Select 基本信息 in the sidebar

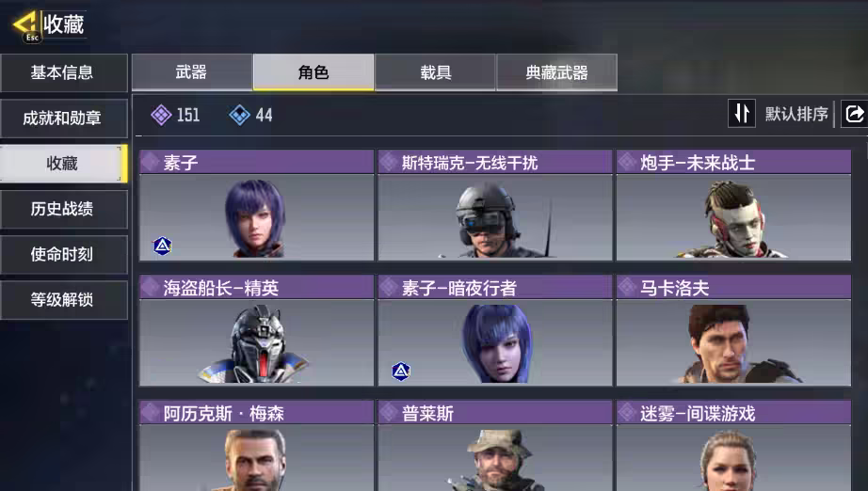[64, 72]
